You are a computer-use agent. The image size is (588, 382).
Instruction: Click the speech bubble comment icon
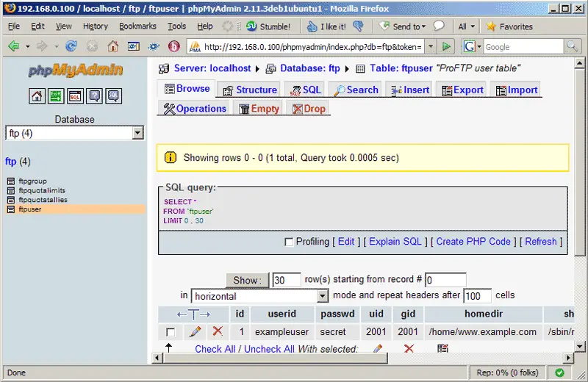[x=439, y=26]
